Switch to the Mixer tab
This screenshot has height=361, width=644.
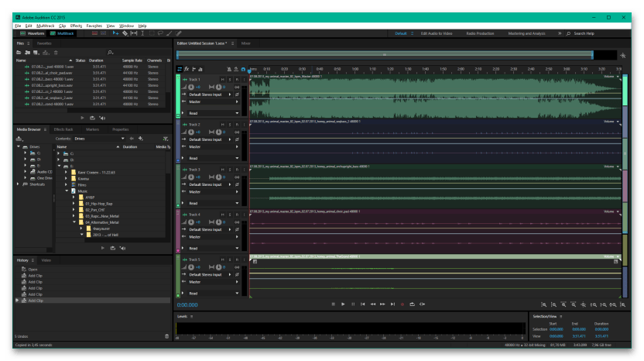(x=245, y=43)
